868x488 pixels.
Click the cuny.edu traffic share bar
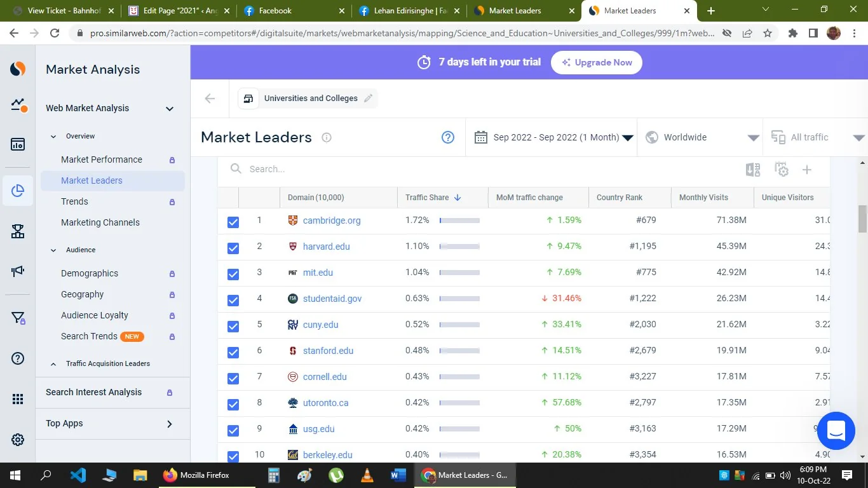click(x=459, y=325)
